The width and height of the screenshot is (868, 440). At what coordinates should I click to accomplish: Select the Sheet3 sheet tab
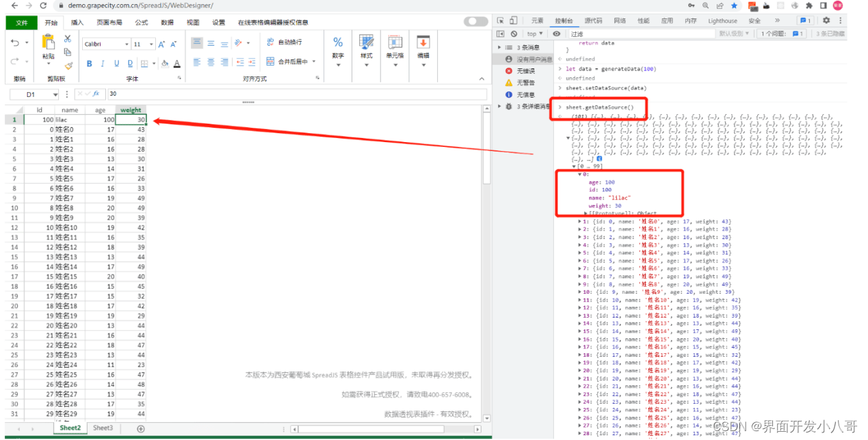[x=102, y=428]
